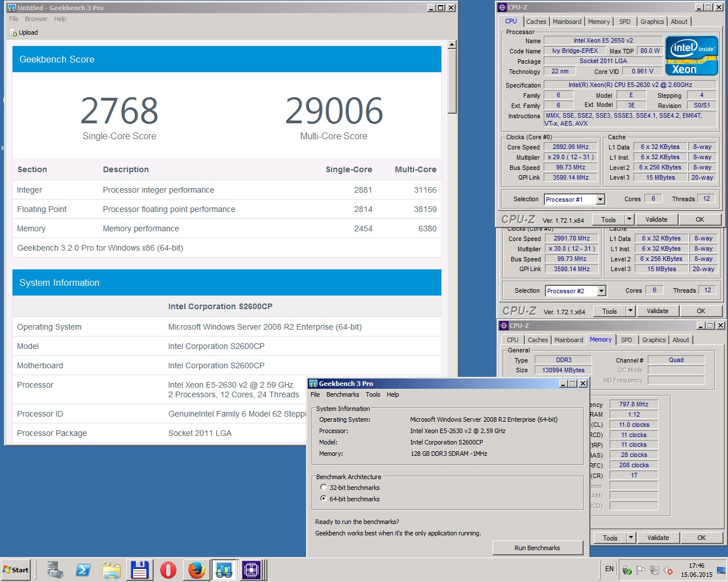Open Tools menu in Geekbench 3 Pro dialog
The height and width of the screenshot is (582, 728).
click(x=373, y=394)
